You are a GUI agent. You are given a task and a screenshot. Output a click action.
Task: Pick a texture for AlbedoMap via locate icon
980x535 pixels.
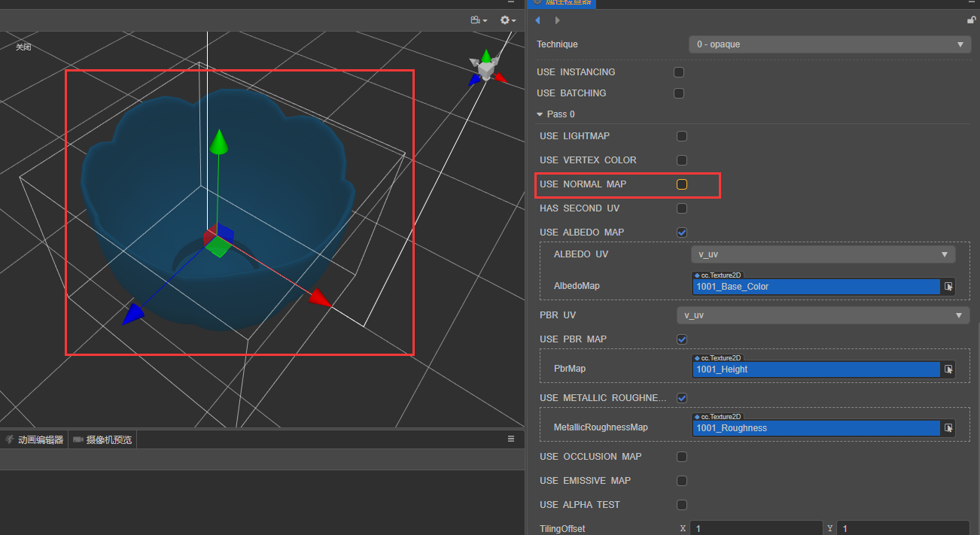click(x=948, y=287)
